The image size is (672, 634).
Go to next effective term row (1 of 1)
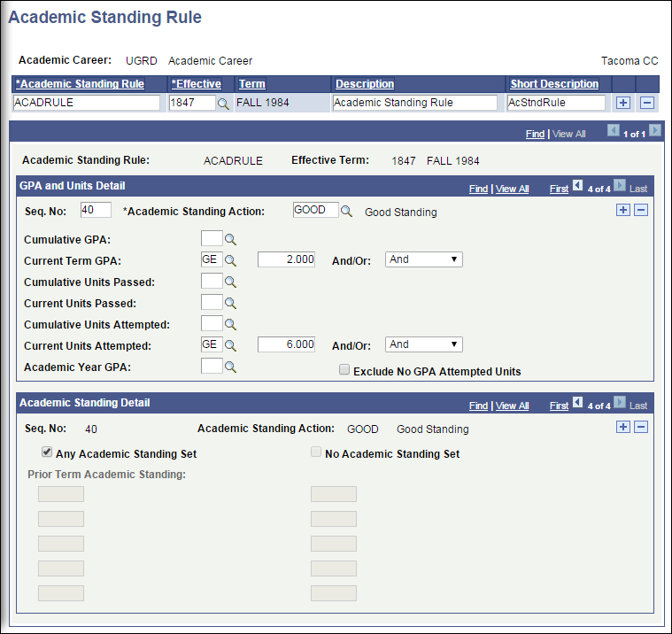tap(655, 130)
